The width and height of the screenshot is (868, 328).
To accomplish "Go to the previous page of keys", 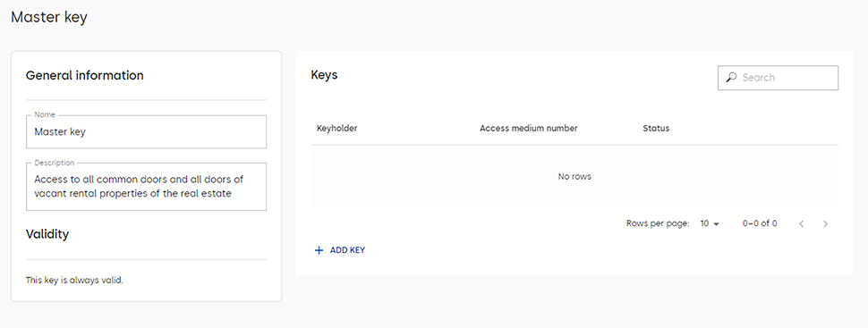I will (x=801, y=224).
